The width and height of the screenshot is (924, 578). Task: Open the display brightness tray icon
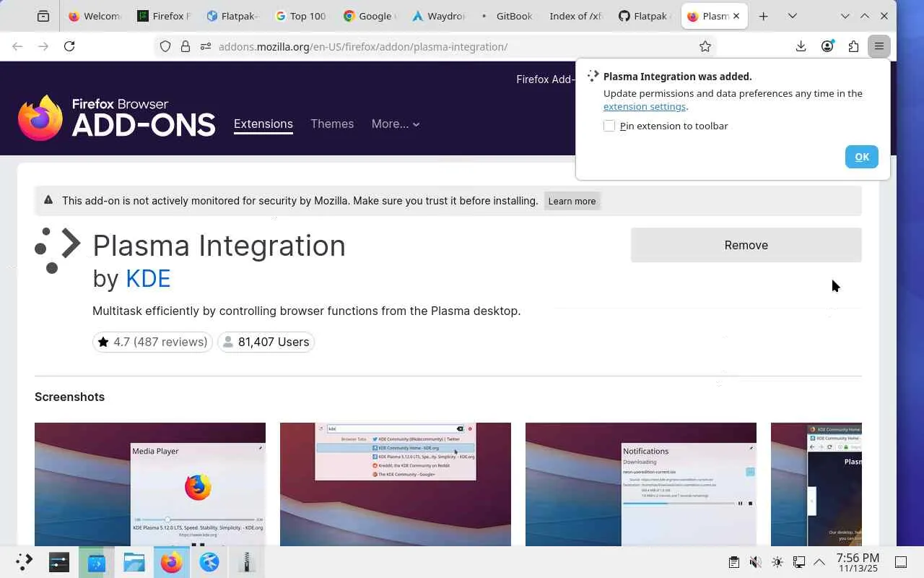(x=777, y=562)
